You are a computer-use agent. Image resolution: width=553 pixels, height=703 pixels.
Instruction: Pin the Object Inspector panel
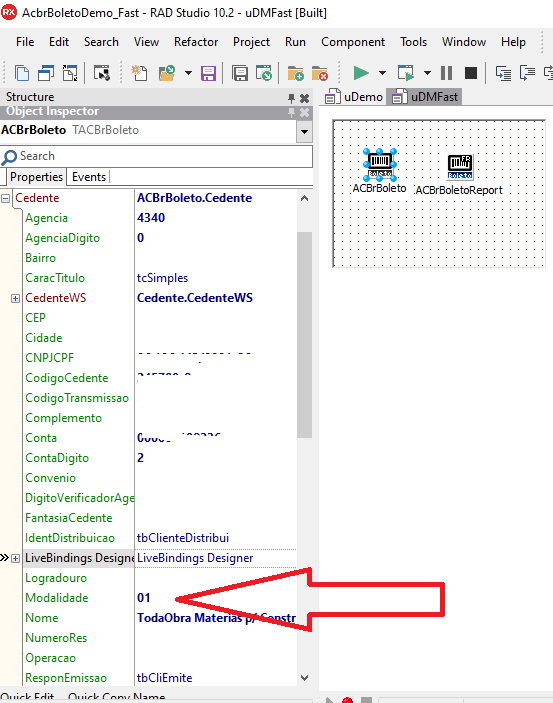(292, 112)
